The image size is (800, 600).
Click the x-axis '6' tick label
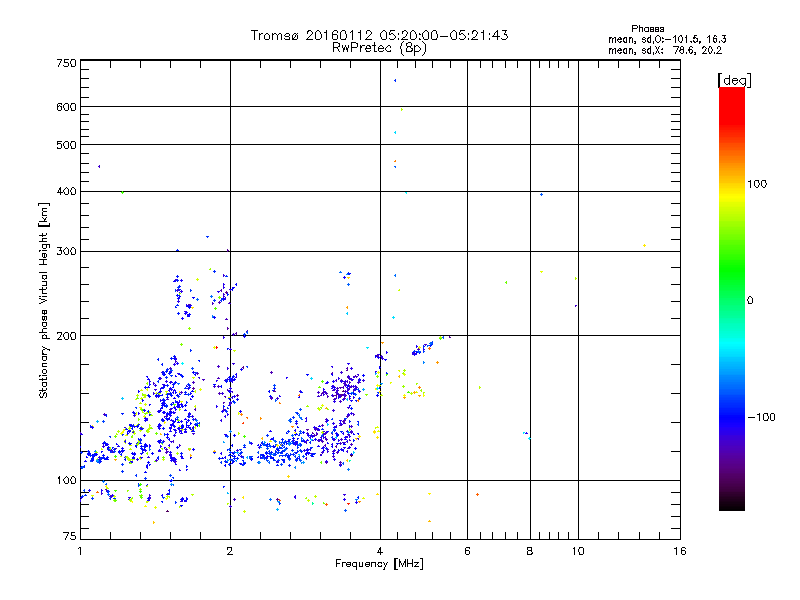coord(467,551)
